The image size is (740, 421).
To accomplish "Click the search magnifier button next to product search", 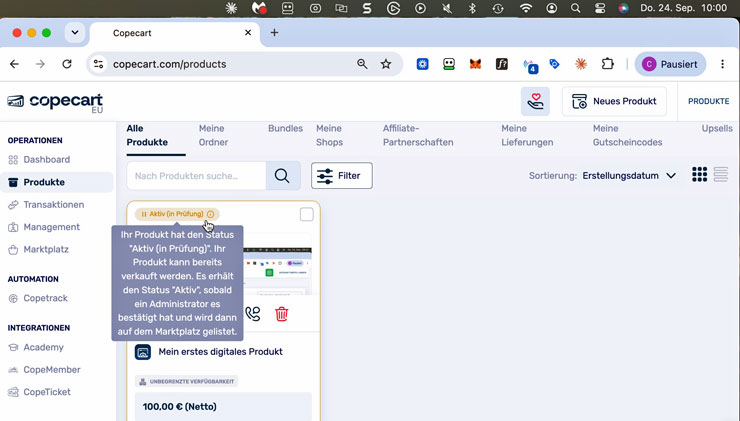I will coord(283,176).
